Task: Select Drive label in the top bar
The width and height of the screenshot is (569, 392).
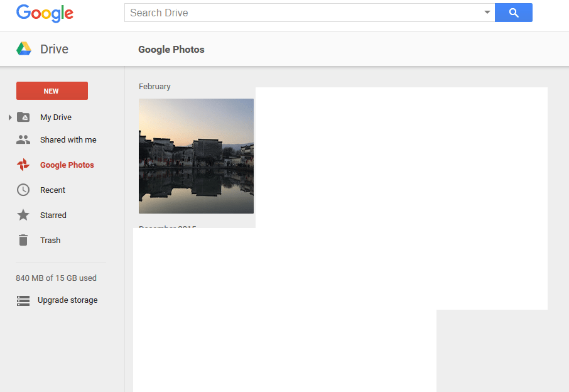Action: pos(54,48)
